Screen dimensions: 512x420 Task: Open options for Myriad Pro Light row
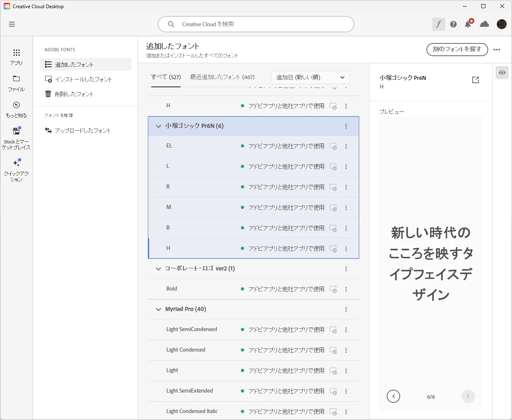pos(346,371)
